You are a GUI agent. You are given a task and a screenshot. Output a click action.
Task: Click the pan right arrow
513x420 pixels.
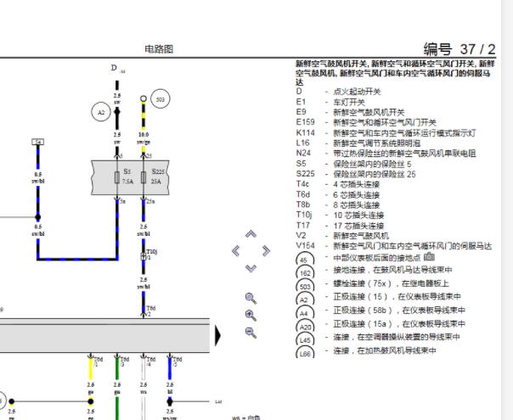pyautogui.click(x=267, y=251)
